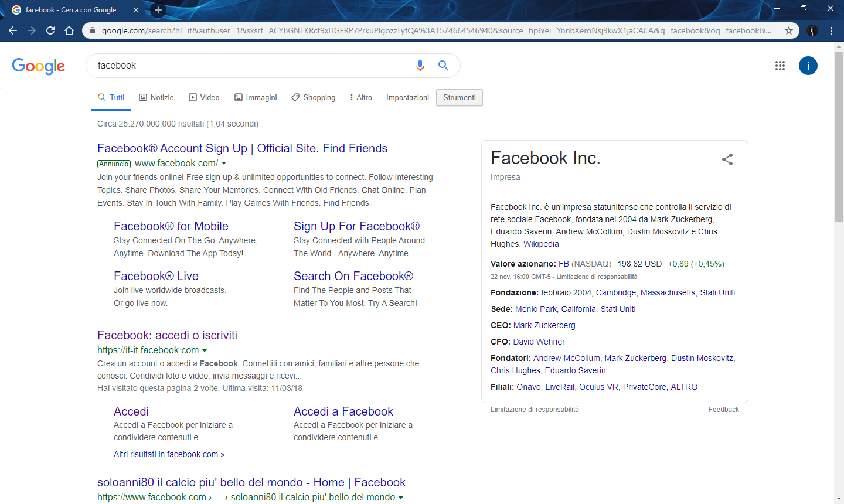The image size is (844, 504).
Task: Click Feedback below the knowledge panel
Action: click(x=723, y=410)
